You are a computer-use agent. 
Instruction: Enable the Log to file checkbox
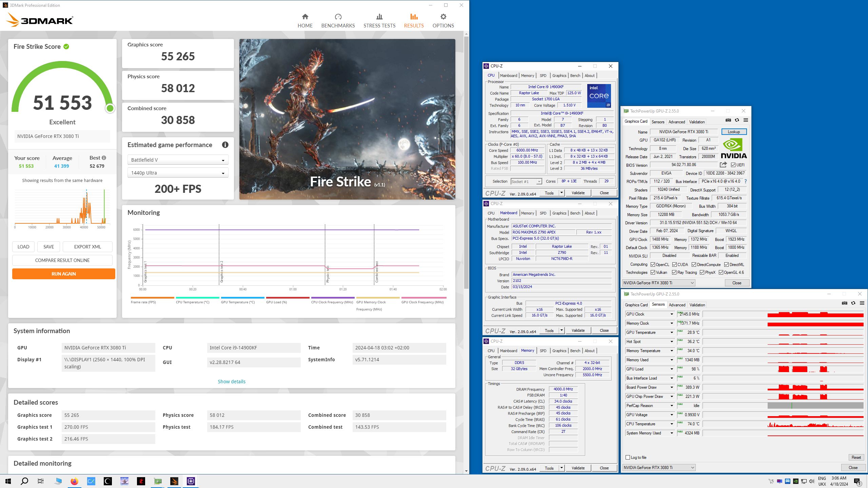point(628,457)
